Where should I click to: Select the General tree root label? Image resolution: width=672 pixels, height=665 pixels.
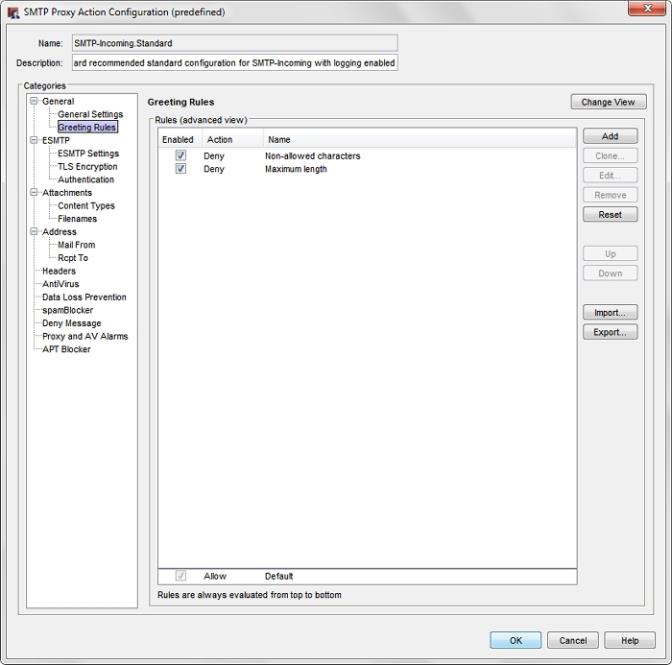tap(58, 101)
